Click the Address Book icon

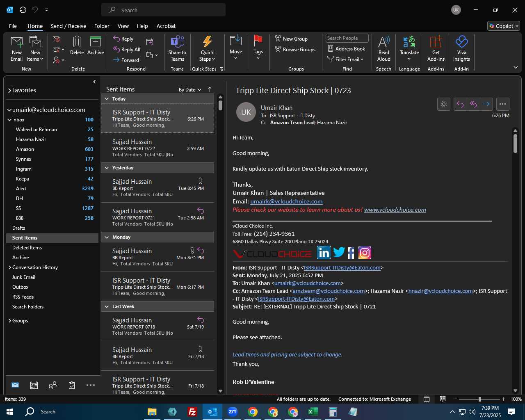331,49
